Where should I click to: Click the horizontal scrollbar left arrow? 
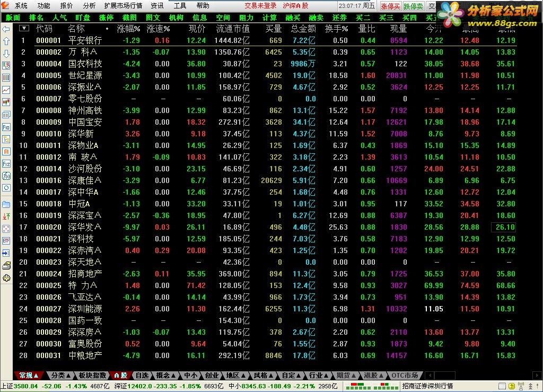(x=430, y=376)
